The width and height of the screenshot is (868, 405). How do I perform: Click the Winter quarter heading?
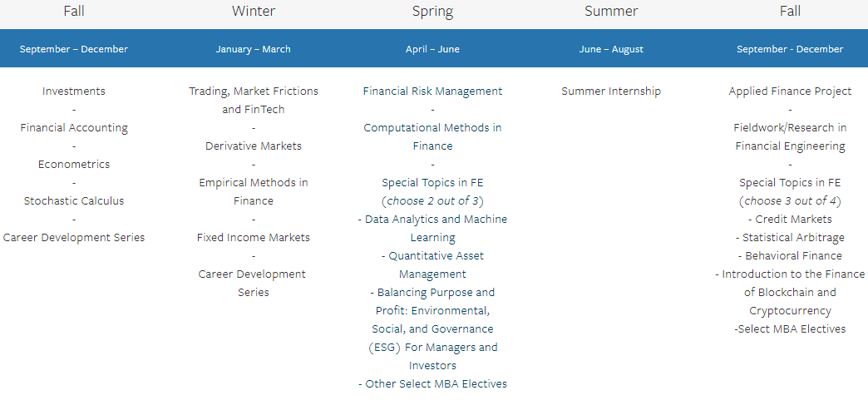pos(254,11)
